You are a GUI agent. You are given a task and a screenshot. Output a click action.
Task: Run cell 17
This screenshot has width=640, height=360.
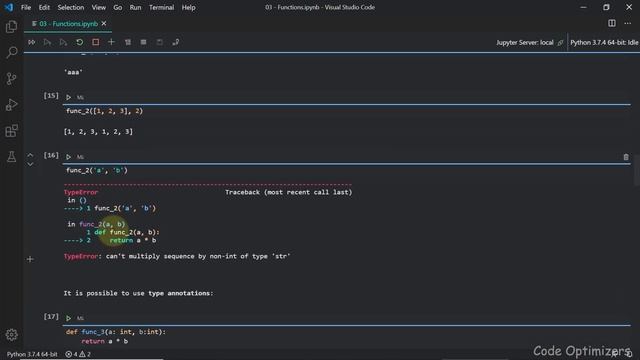coord(69,318)
